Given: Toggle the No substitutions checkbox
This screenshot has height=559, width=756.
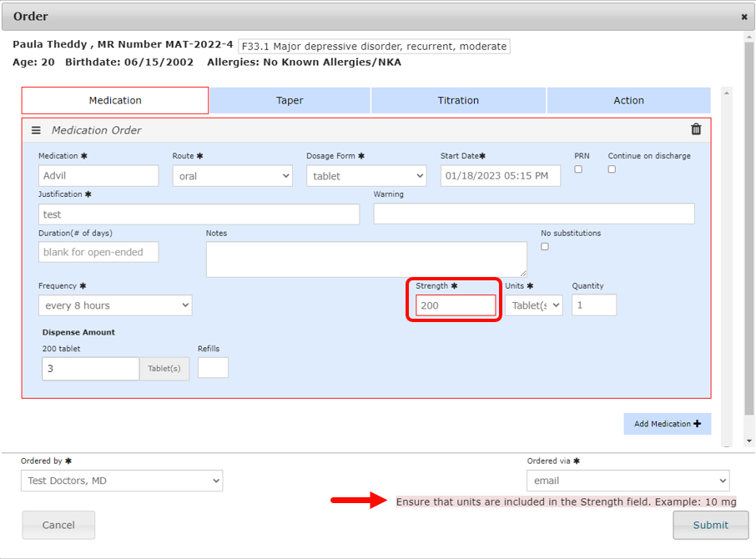Looking at the screenshot, I should [545, 247].
